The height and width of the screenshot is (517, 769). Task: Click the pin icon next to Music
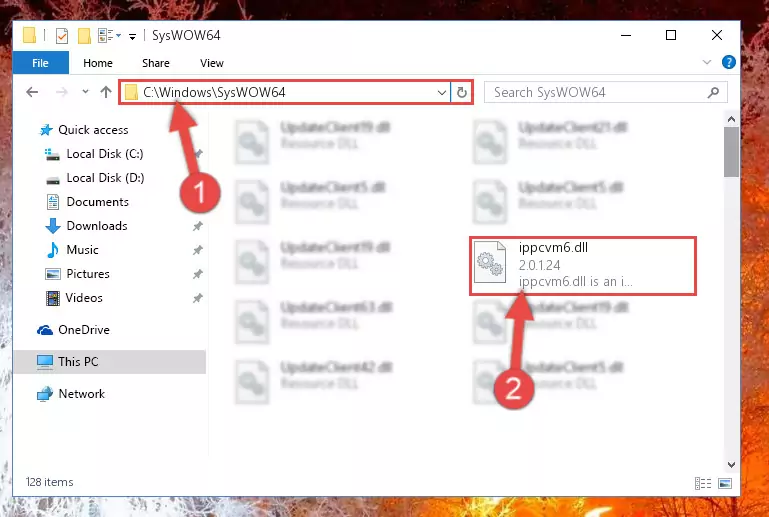(197, 250)
